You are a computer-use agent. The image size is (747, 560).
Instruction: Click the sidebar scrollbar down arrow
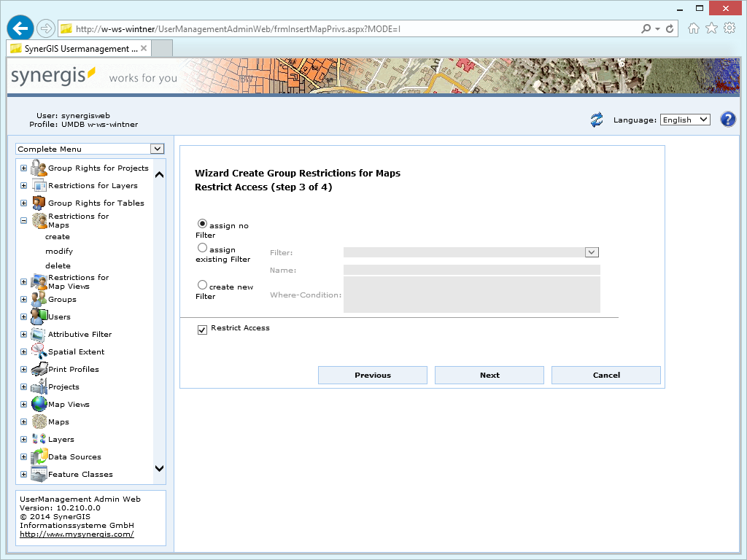click(x=159, y=469)
